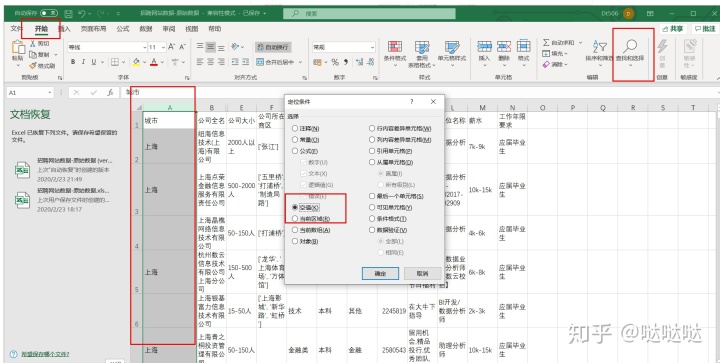The height and width of the screenshot is (363, 720).
Task: Expand the Clear (清除) dropdown
Action: pyautogui.click(x=566, y=65)
